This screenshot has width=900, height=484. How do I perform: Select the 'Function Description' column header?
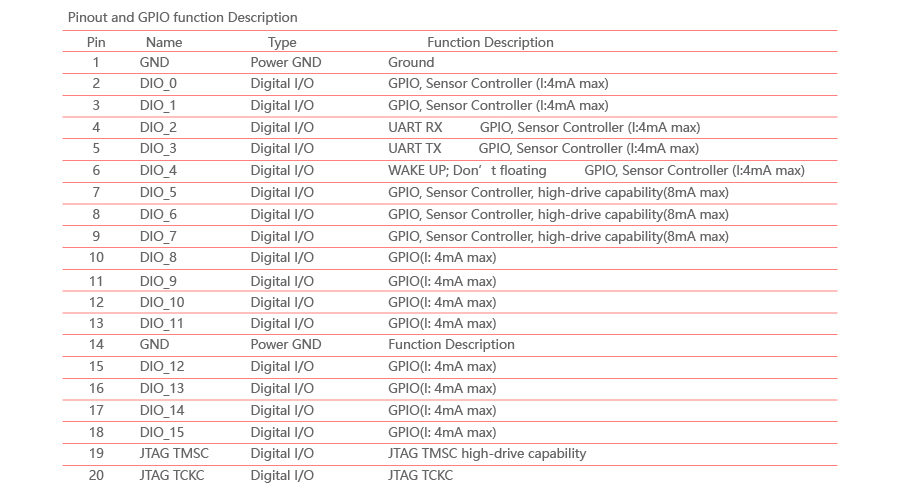pyautogui.click(x=490, y=42)
